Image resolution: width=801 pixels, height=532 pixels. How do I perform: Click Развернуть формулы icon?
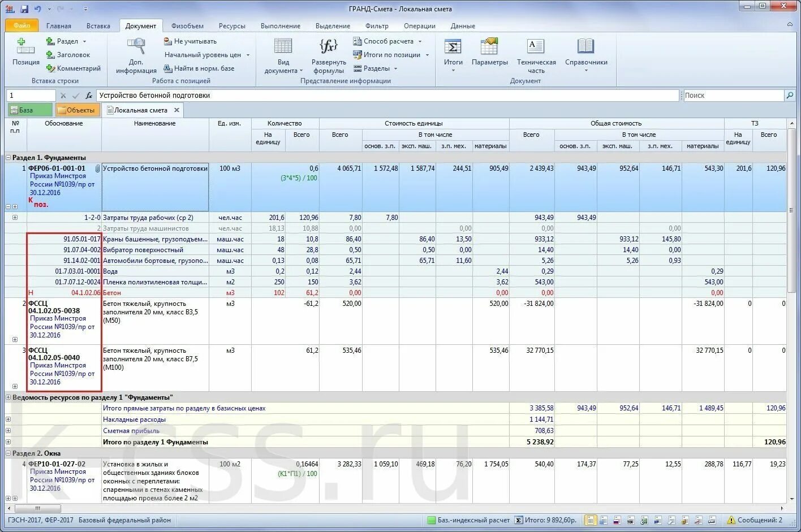click(x=329, y=46)
